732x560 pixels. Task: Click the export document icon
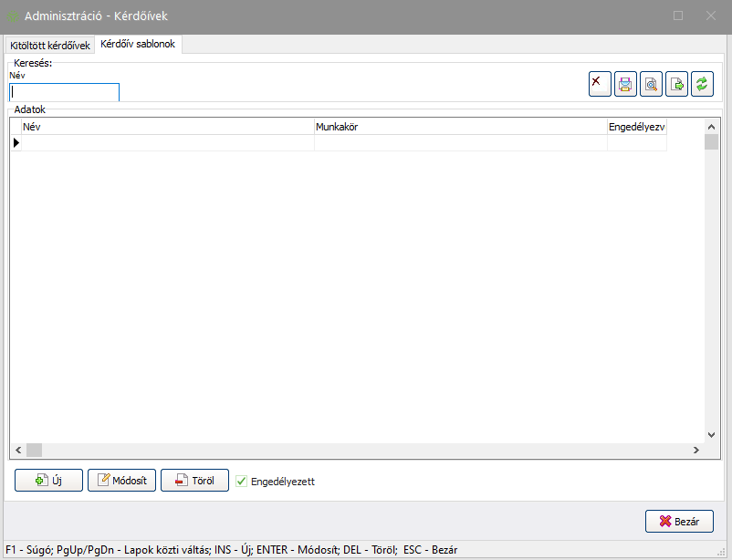pyautogui.click(x=676, y=84)
